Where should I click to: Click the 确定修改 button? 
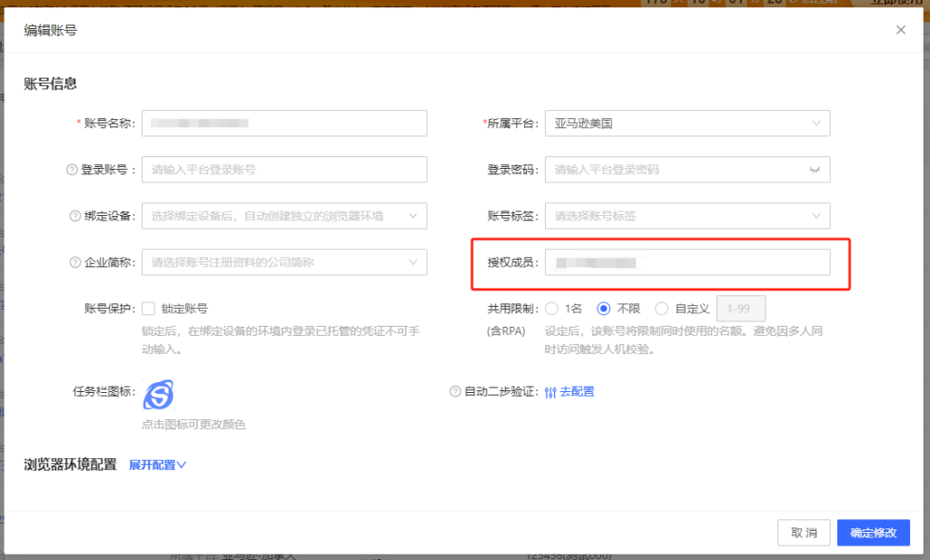(873, 533)
